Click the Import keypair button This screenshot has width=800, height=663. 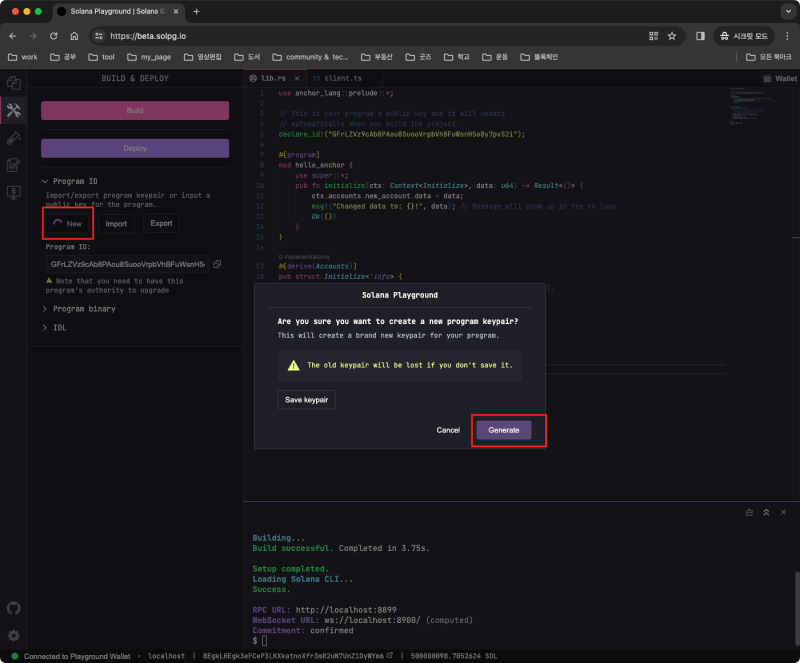point(116,223)
